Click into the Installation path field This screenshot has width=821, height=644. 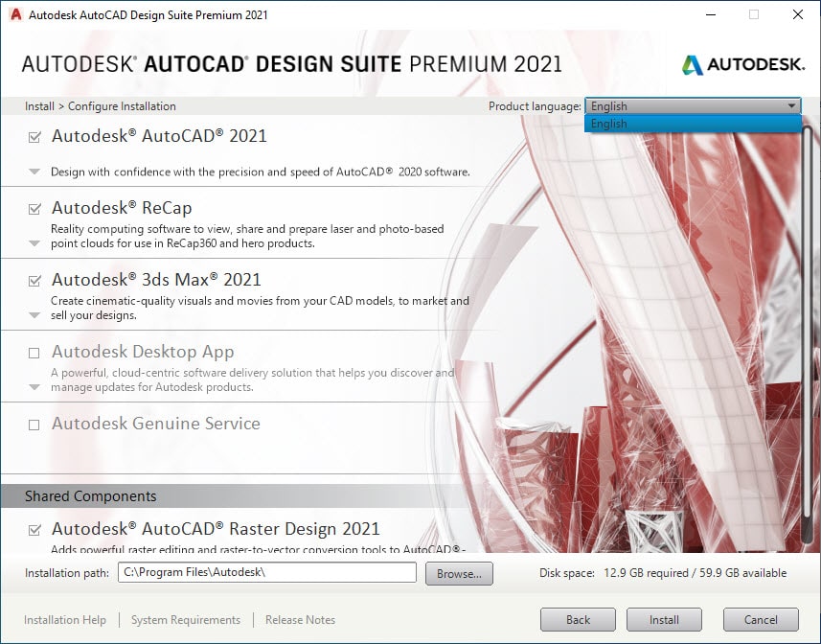267,572
